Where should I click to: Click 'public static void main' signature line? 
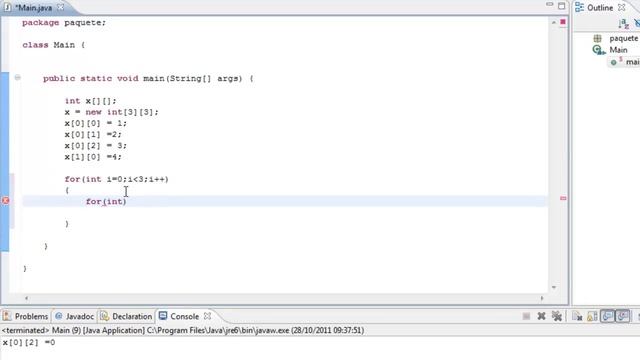pos(148,78)
